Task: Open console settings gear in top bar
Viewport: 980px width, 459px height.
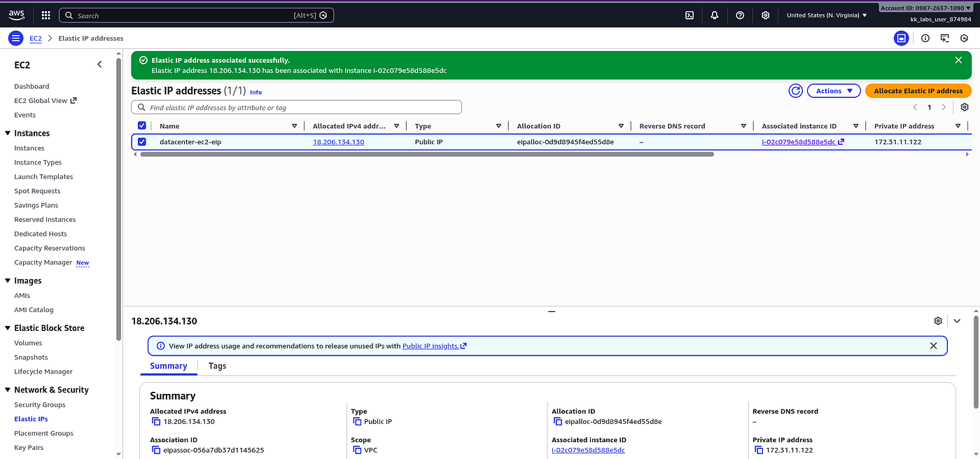Action: 766,15
